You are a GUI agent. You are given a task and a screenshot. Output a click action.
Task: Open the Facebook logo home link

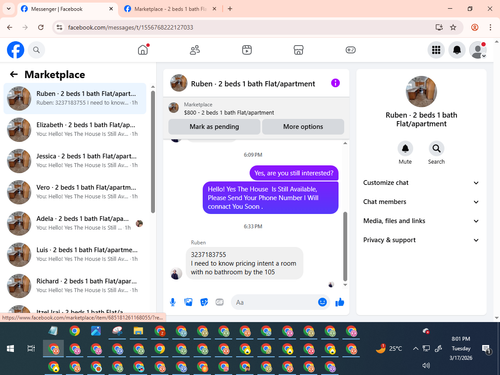(x=16, y=50)
